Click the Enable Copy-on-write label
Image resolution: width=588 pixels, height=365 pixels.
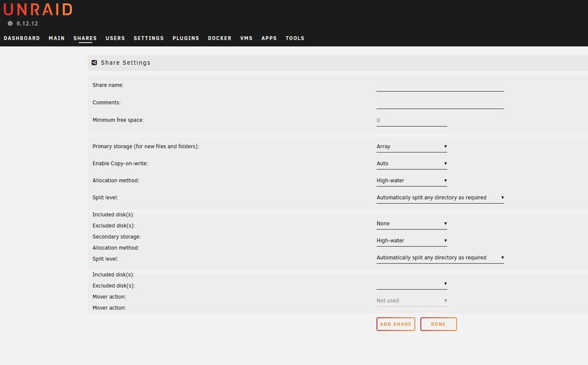click(120, 163)
